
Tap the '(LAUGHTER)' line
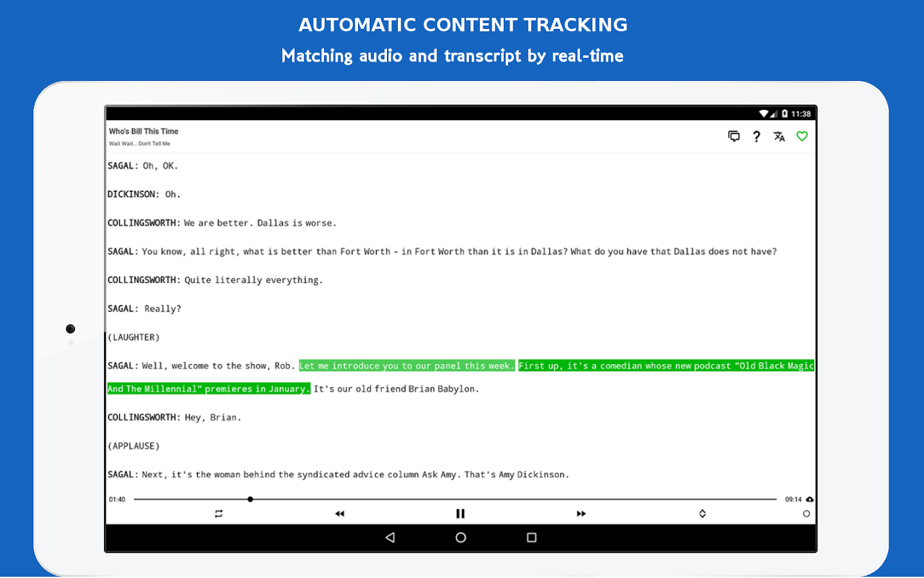click(x=133, y=337)
